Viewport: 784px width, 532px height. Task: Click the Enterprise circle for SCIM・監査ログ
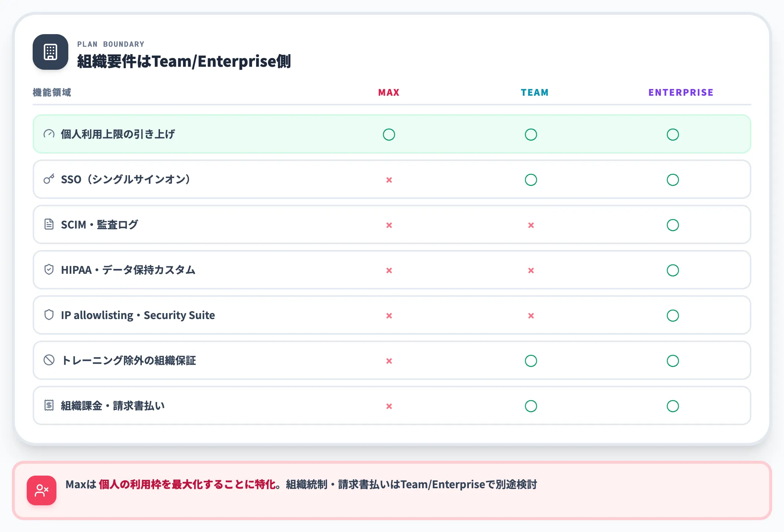coord(673,225)
